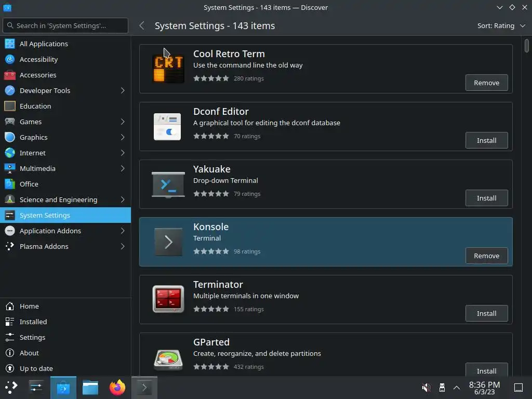This screenshot has width=532, height=399.
Task: Click the Science and Engineering flask icon
Action: coord(10,200)
